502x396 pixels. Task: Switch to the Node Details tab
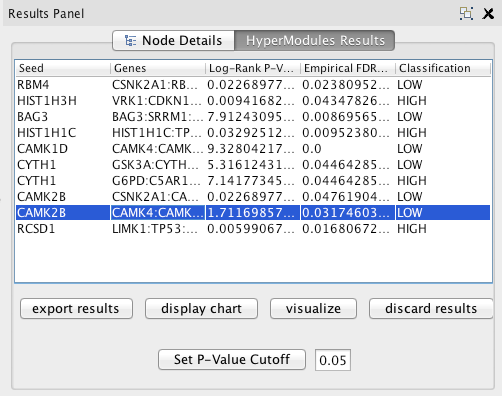(x=174, y=41)
